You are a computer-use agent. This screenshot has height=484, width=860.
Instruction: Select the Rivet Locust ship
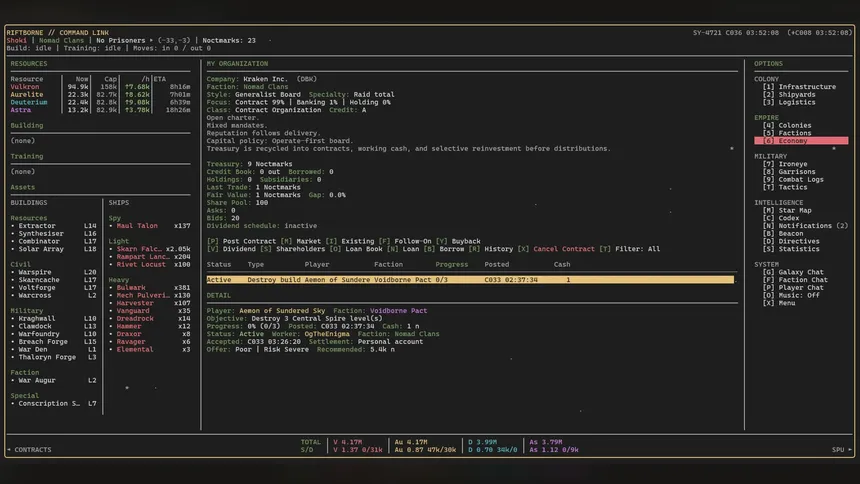[150, 264]
